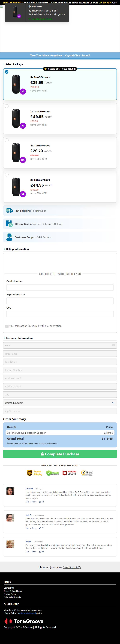This screenshot has width=120, height=644.
Task: Click the thumbs-up icon on Daisy M.'s review
Action: coord(40,502)
